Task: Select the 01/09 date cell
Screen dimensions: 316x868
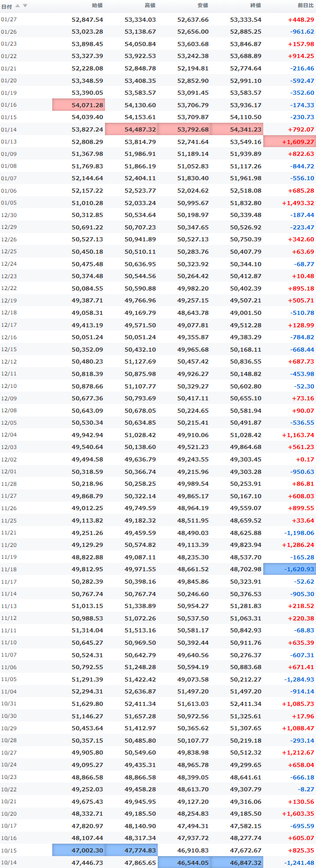Action: pyautogui.click(x=9, y=154)
